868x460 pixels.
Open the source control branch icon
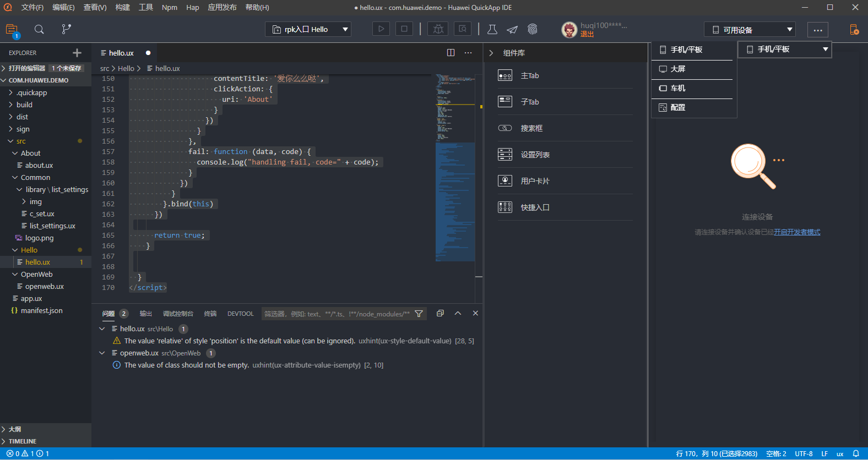click(66, 29)
